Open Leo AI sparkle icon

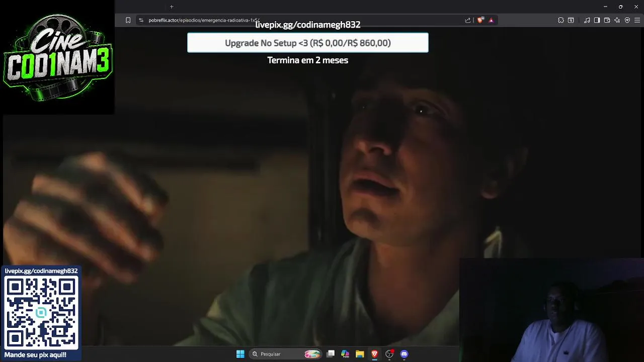pos(617,20)
